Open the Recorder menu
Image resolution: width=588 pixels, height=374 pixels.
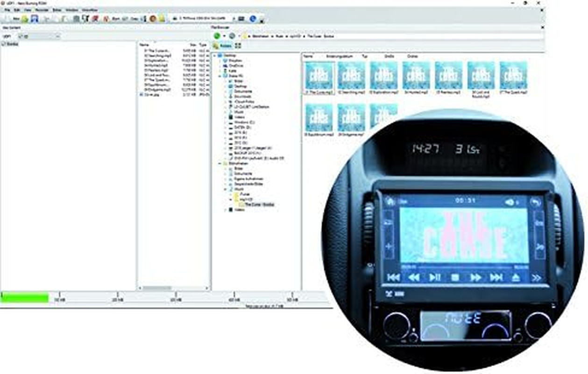[x=42, y=10]
